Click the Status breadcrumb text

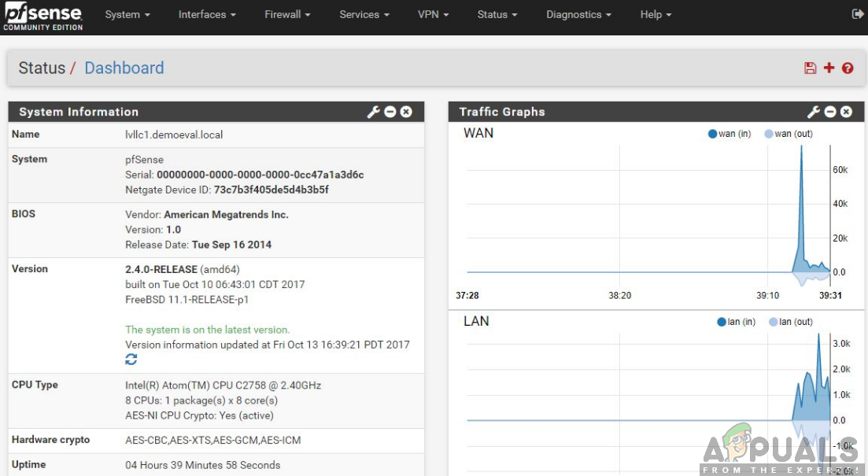42,68
